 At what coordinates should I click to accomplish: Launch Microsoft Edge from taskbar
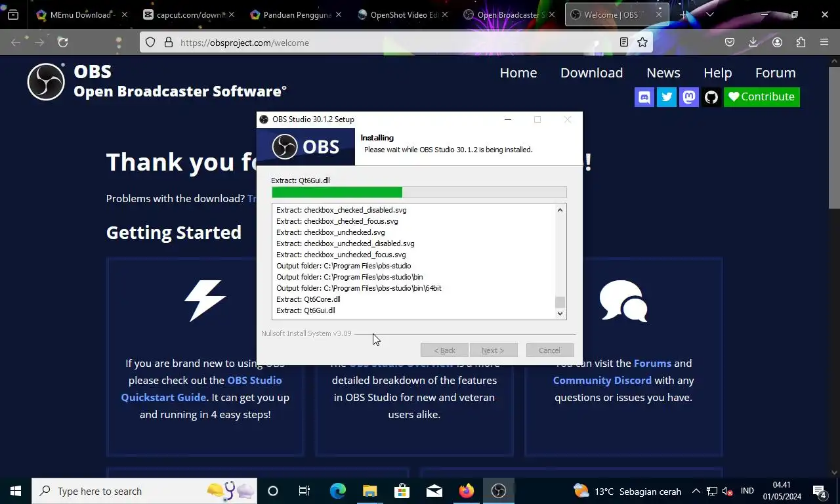338,491
